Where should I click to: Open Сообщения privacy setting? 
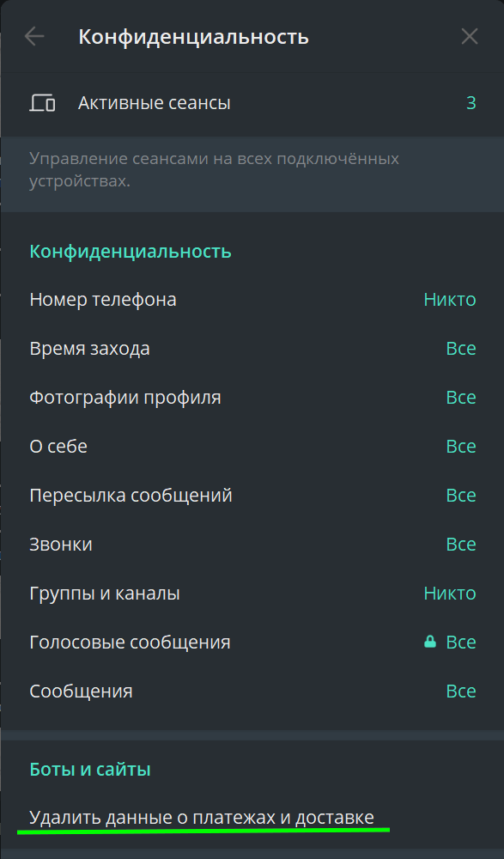tap(252, 691)
